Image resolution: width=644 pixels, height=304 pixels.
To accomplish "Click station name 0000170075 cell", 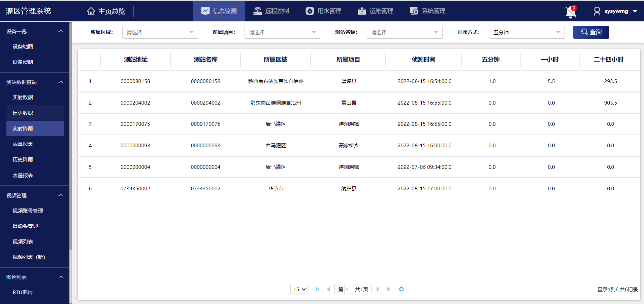I will [205, 124].
